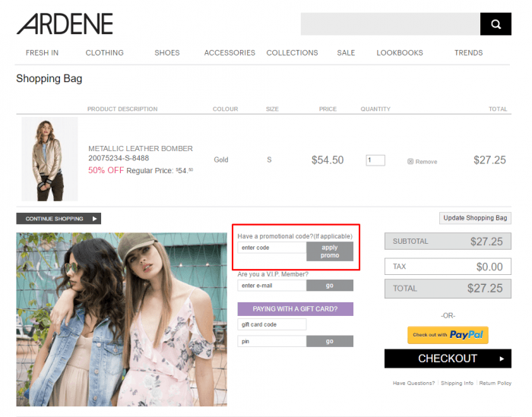532x417 pixels.
Task: Focus the promotional code input field
Action: coord(271,248)
